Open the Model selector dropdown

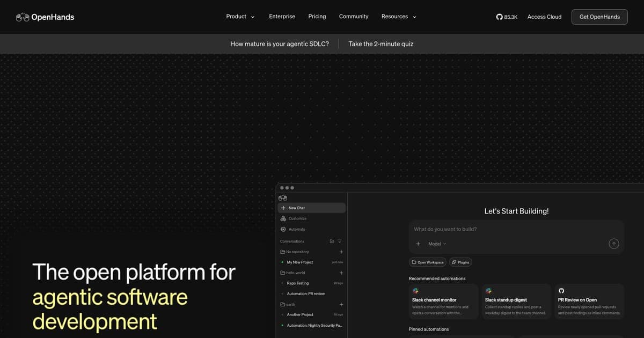point(437,244)
